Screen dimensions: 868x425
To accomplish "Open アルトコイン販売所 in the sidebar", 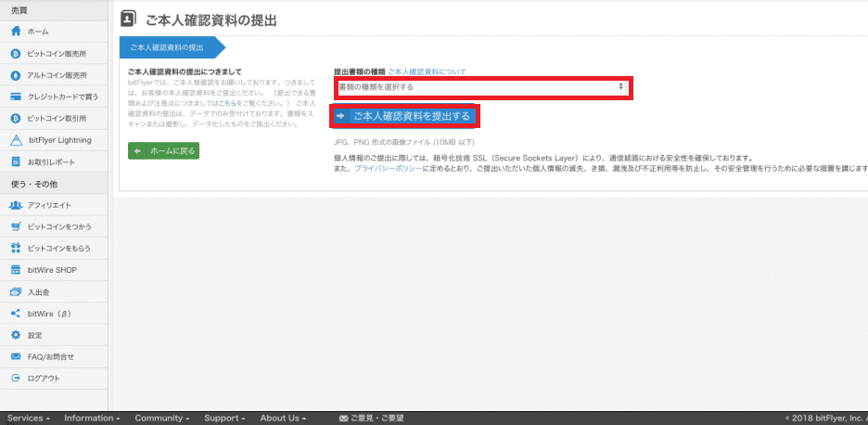I will (54, 75).
